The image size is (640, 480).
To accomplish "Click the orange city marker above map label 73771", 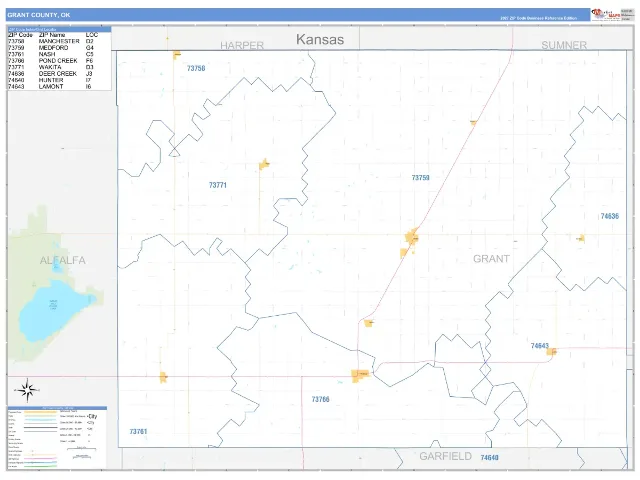I will click(x=264, y=164).
